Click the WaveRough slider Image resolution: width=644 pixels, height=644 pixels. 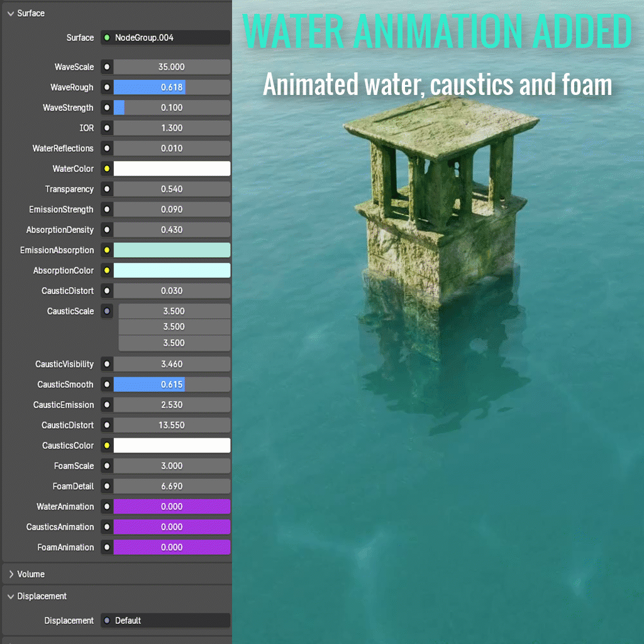point(171,87)
